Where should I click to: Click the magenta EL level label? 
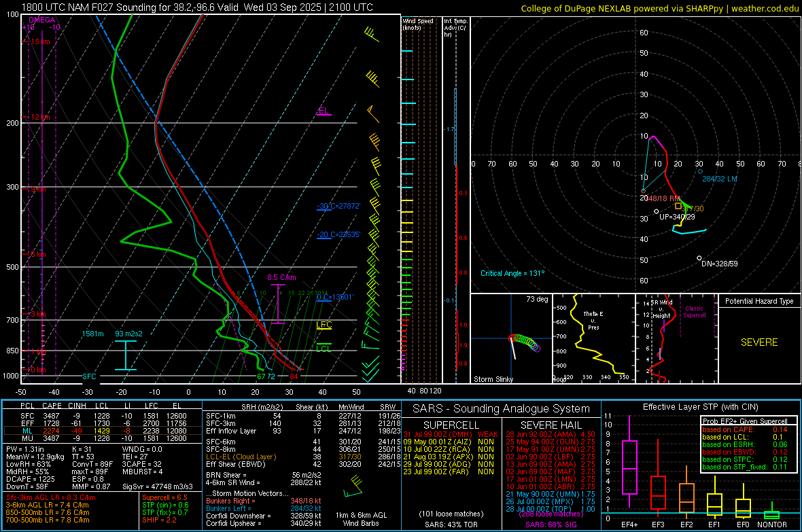coord(324,111)
